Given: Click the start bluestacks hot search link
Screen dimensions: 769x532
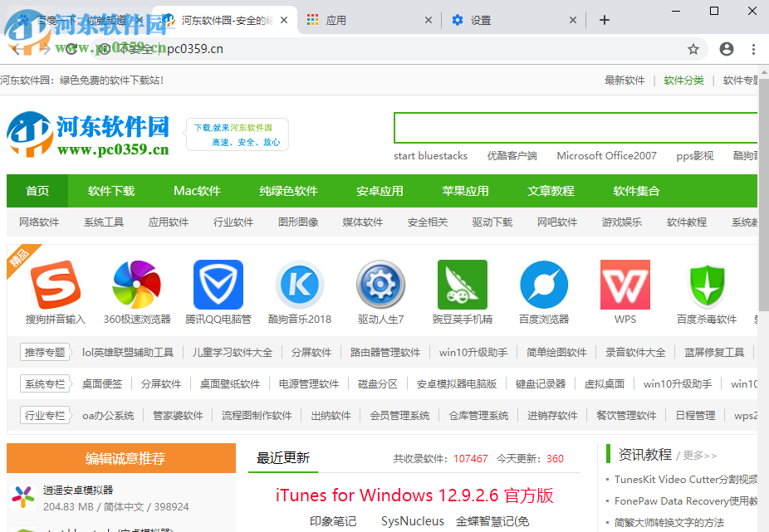Looking at the screenshot, I should (431, 156).
